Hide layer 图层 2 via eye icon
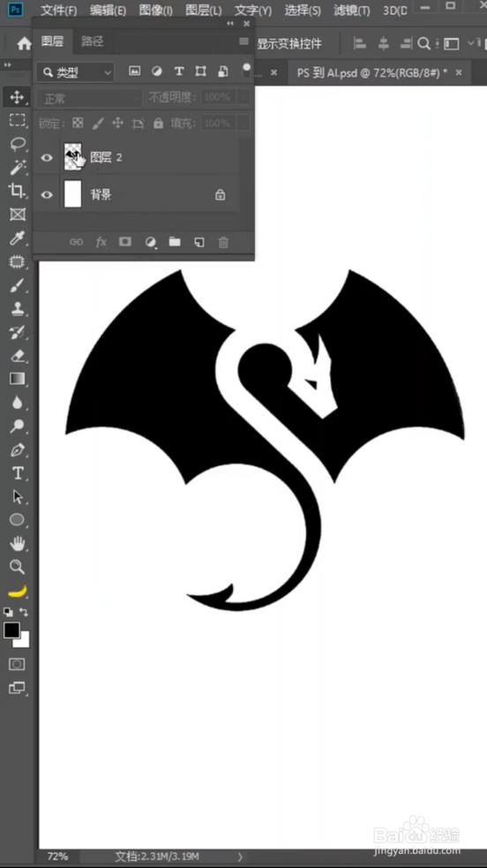The height and width of the screenshot is (868, 487). pyautogui.click(x=47, y=158)
